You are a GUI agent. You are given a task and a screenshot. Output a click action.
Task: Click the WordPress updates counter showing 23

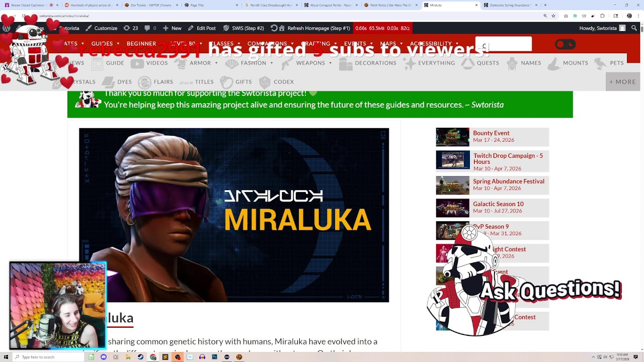(131, 28)
